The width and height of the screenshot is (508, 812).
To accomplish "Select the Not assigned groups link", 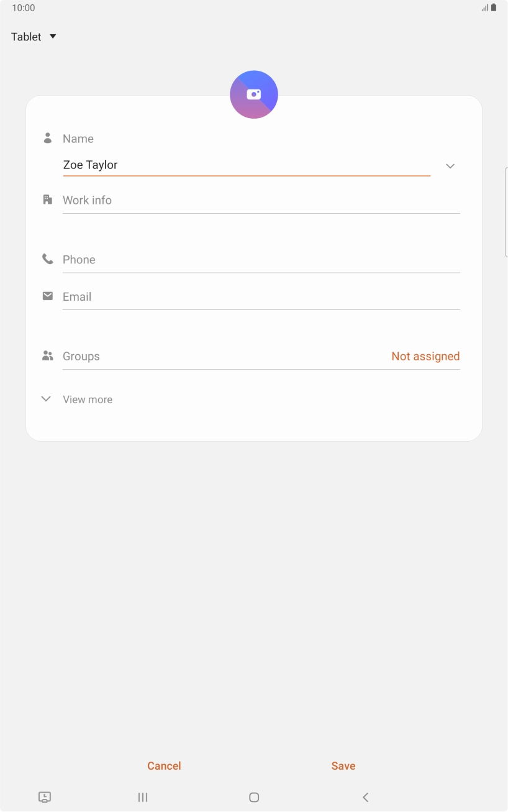I will (x=425, y=356).
